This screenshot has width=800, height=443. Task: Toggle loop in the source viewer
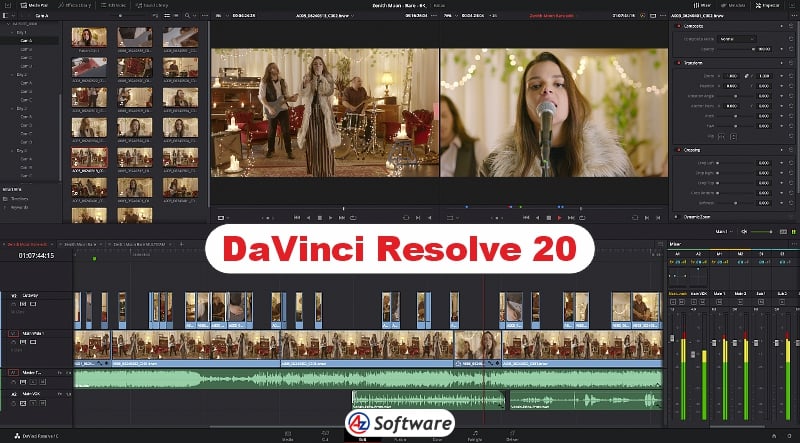click(353, 218)
